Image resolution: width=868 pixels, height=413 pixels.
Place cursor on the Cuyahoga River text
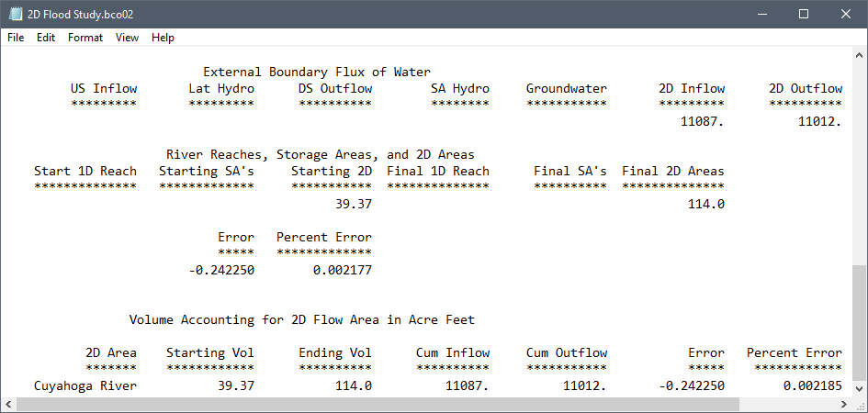(85, 386)
